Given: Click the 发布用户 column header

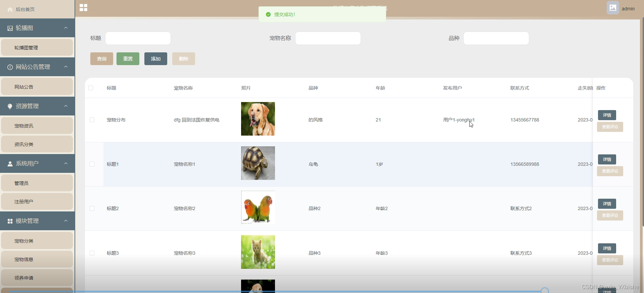Looking at the screenshot, I should pyautogui.click(x=452, y=88).
